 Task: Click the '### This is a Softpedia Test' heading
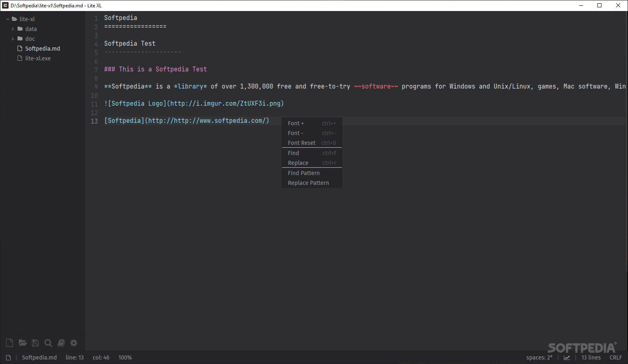[156, 69]
